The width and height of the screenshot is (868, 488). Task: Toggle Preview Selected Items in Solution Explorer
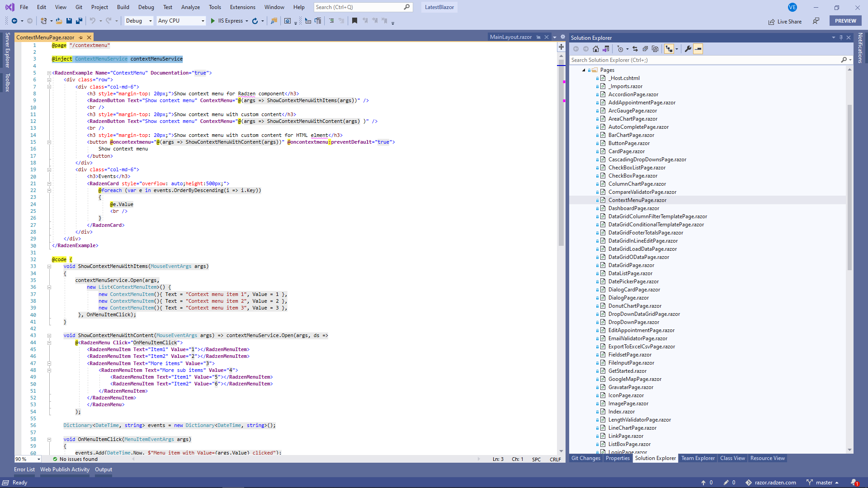[698, 49]
